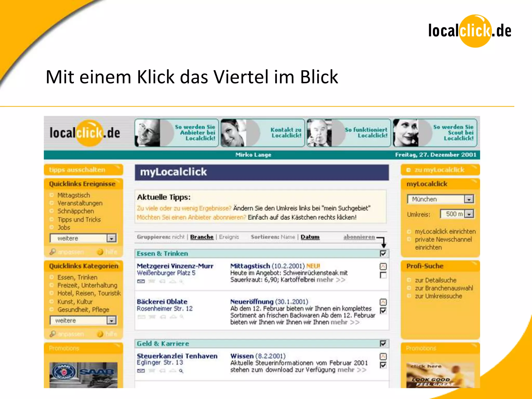Open the Bäckerei Oblate listing
Viewport: 532px width, 399px height.
click(162, 302)
